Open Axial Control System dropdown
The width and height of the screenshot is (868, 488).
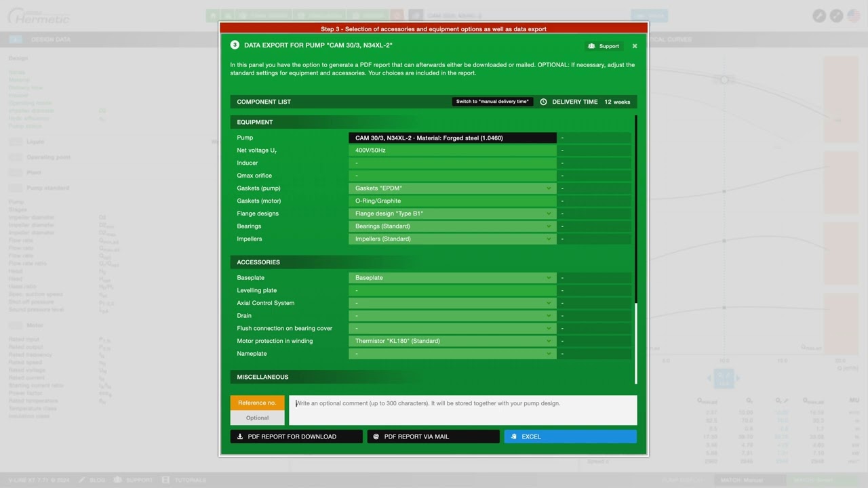tap(452, 303)
